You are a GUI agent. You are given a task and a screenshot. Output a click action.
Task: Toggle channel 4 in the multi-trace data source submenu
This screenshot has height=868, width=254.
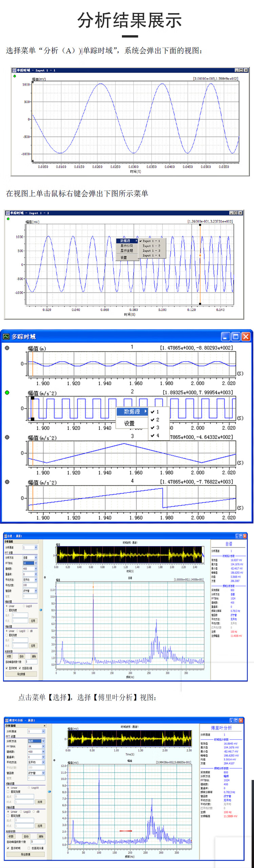158,435
